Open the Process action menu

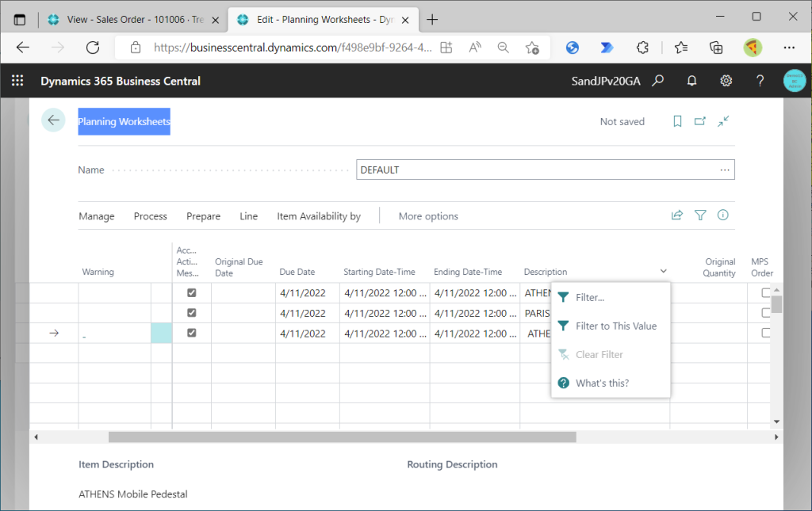(x=150, y=216)
